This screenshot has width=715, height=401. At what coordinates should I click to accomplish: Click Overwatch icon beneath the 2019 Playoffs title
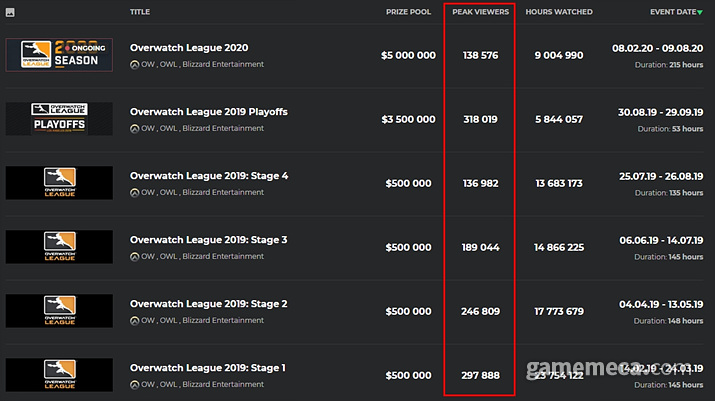(x=135, y=129)
